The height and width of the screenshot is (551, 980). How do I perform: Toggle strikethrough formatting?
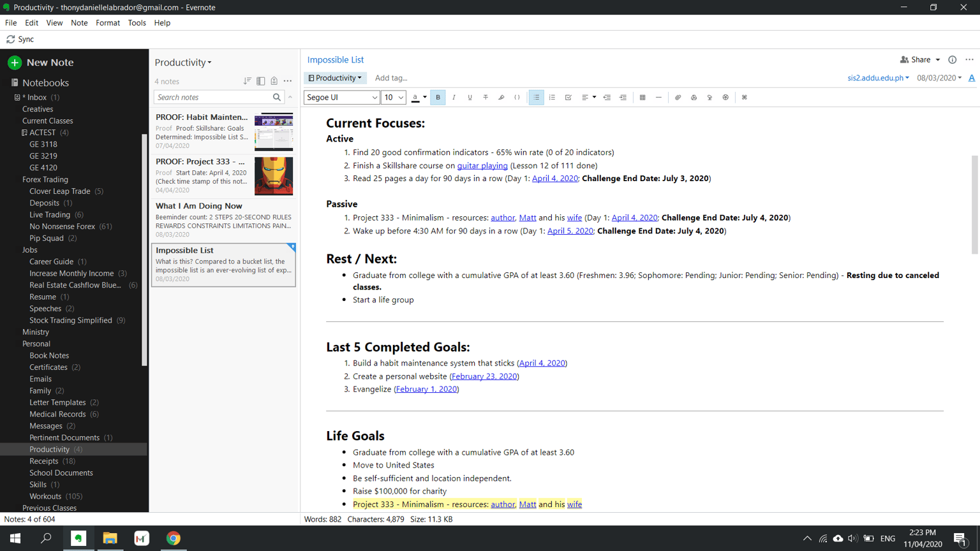(x=486, y=98)
